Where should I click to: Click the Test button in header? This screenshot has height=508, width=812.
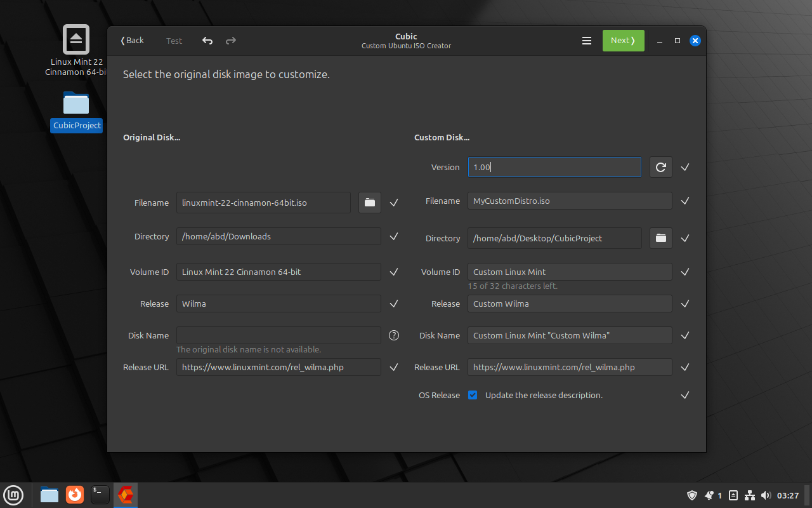click(x=174, y=41)
